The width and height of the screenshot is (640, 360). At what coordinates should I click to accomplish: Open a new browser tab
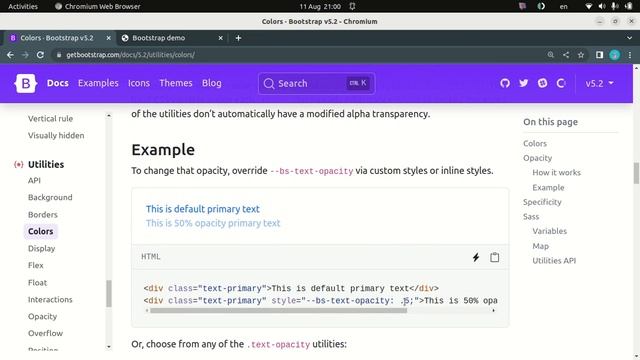click(x=238, y=38)
